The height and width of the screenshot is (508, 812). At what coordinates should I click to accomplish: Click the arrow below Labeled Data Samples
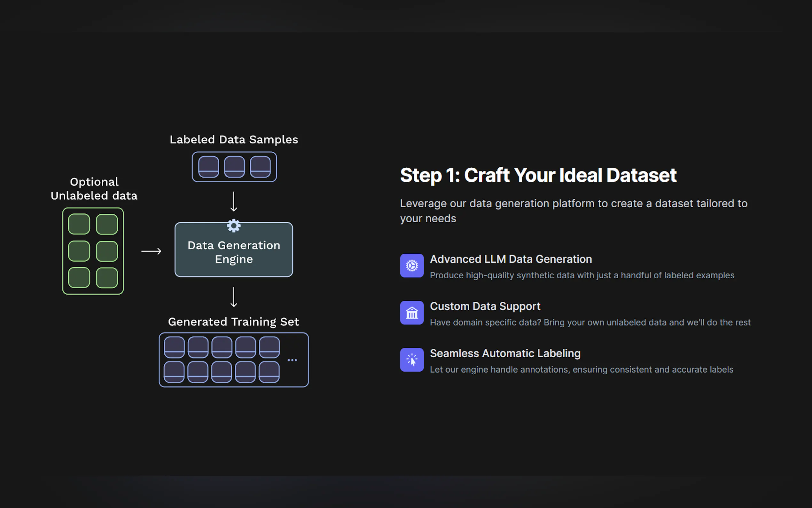234,201
